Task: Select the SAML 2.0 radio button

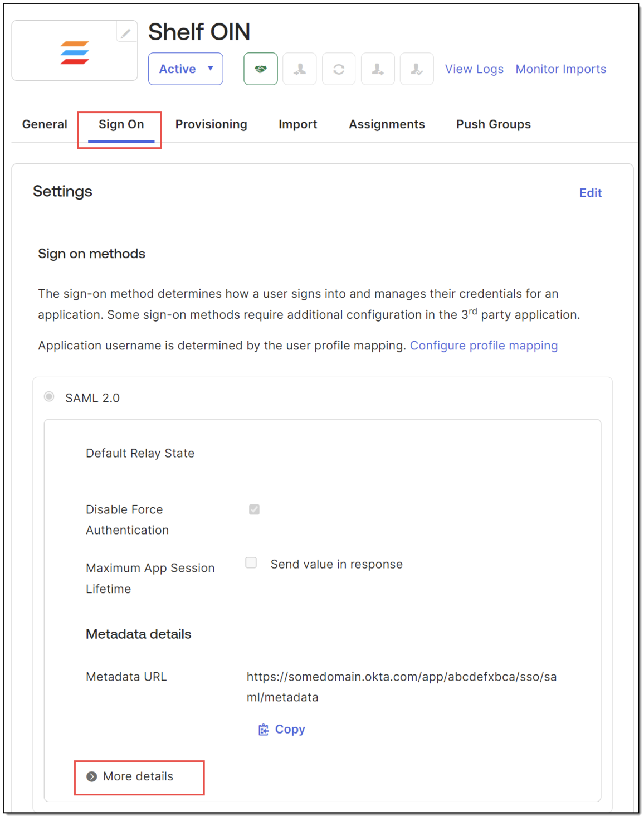Action: pos(50,397)
